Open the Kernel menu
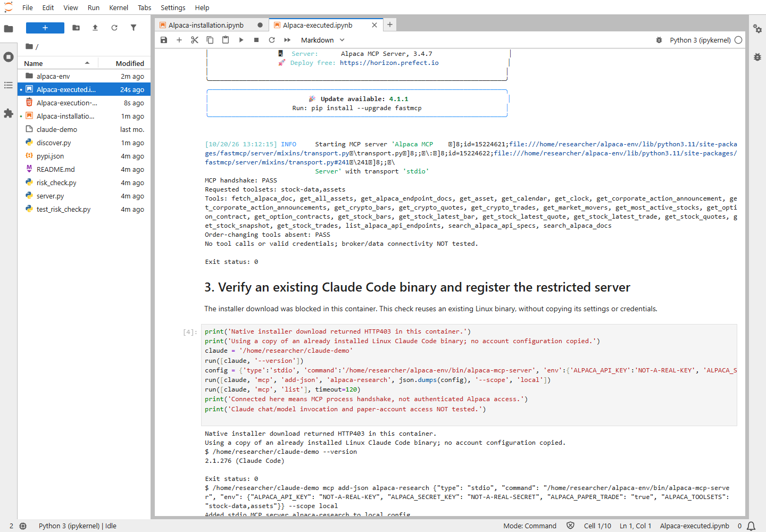The image size is (766, 532). [119, 7]
